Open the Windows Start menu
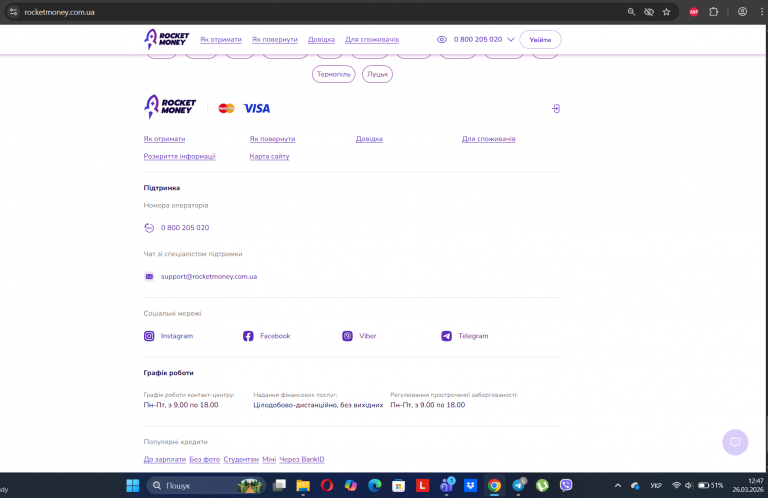The width and height of the screenshot is (768, 498). pos(133,486)
